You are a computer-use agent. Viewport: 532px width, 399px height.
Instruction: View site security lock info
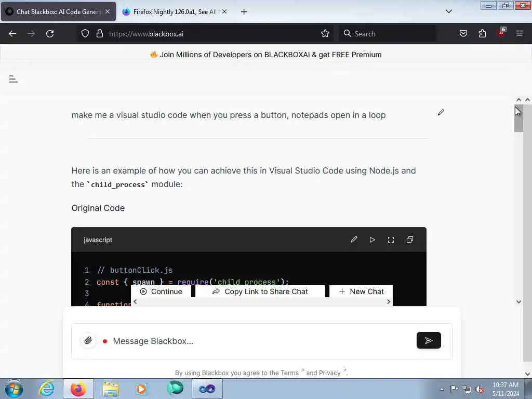(99, 34)
